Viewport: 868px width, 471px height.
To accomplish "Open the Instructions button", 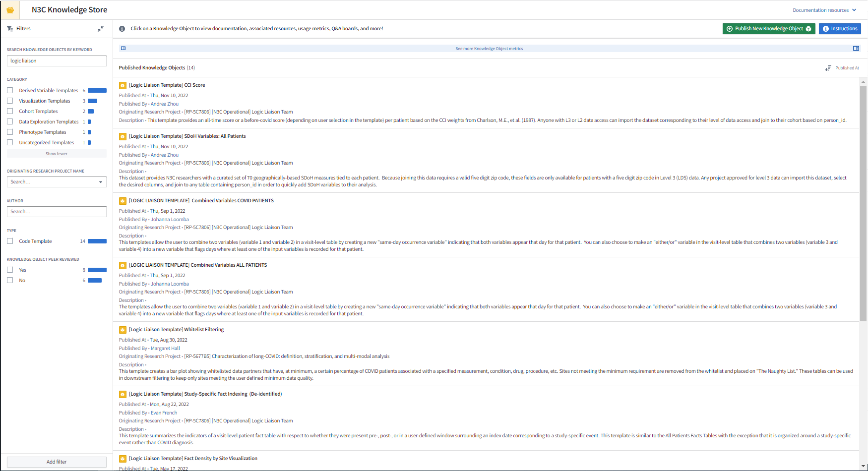I will point(840,29).
